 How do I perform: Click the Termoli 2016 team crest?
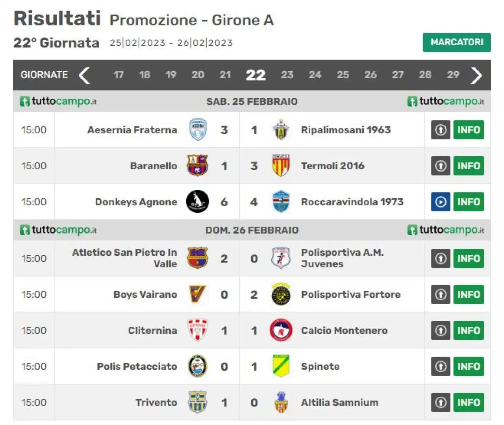point(281,166)
